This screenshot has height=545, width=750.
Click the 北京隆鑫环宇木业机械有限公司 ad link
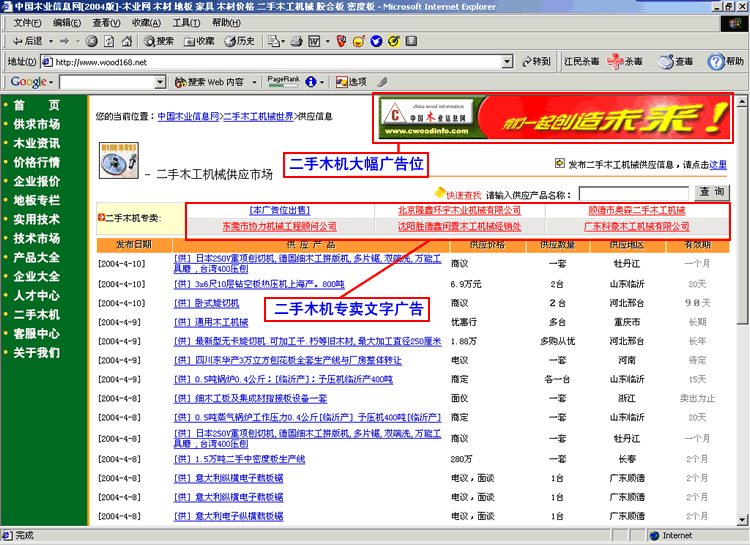click(460, 210)
